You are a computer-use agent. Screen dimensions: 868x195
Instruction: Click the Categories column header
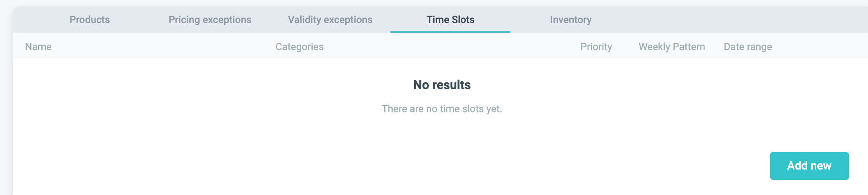[300, 47]
